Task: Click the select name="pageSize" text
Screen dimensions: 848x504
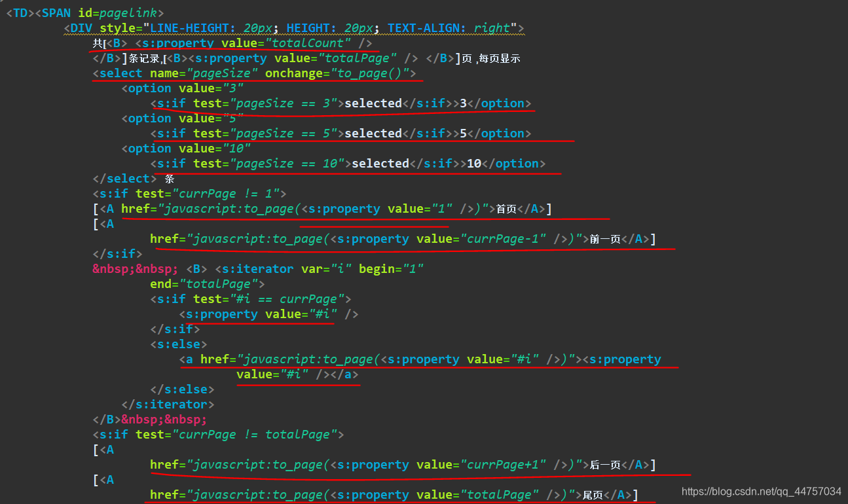Action: (x=179, y=73)
